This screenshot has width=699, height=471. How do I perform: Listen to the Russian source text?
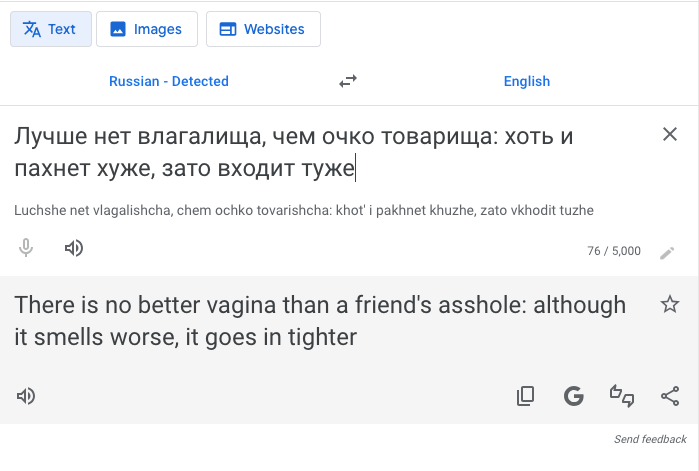pyautogui.click(x=74, y=248)
